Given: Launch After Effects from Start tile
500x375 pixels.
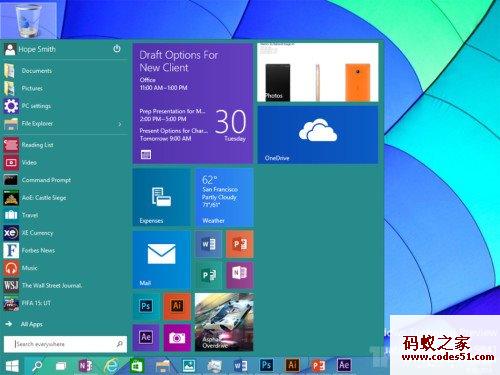Looking at the screenshot, I should (146, 337).
